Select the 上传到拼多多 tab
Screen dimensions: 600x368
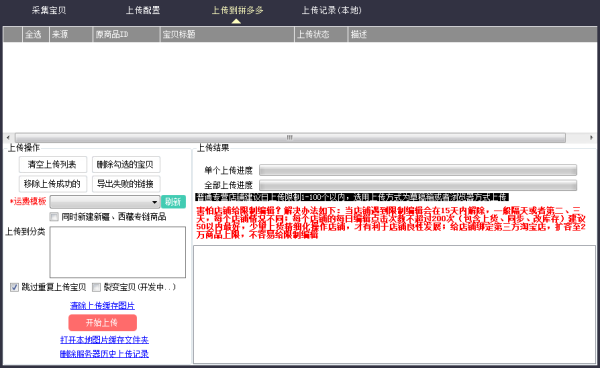237,10
